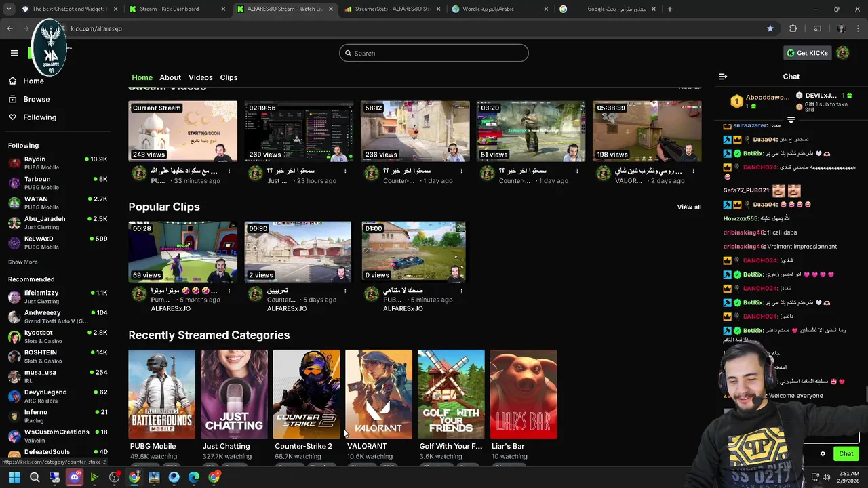The image size is (868, 488).
Task: Open DevynLegend recommended channel
Action: [x=57, y=396]
